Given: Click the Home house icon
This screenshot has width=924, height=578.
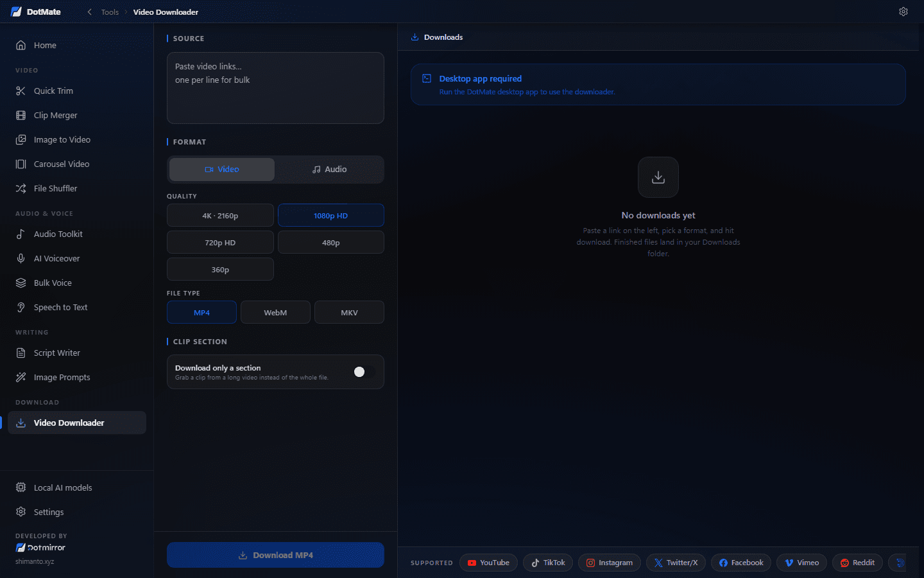Looking at the screenshot, I should tap(21, 45).
